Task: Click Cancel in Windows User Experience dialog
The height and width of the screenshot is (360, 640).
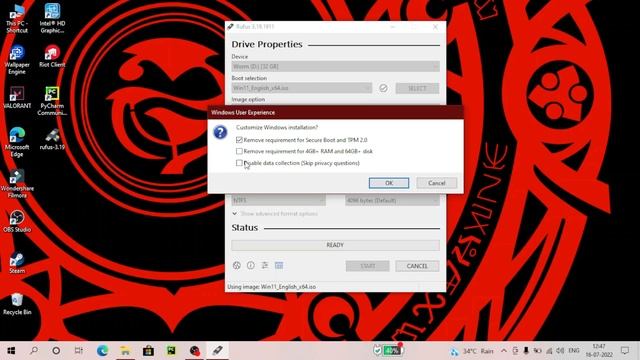Action: pyautogui.click(x=436, y=183)
